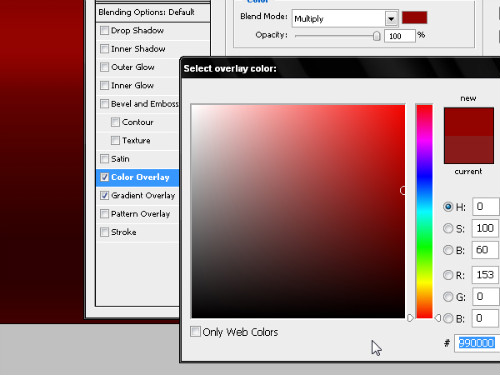Click the Opacity slider handle

tap(376, 36)
